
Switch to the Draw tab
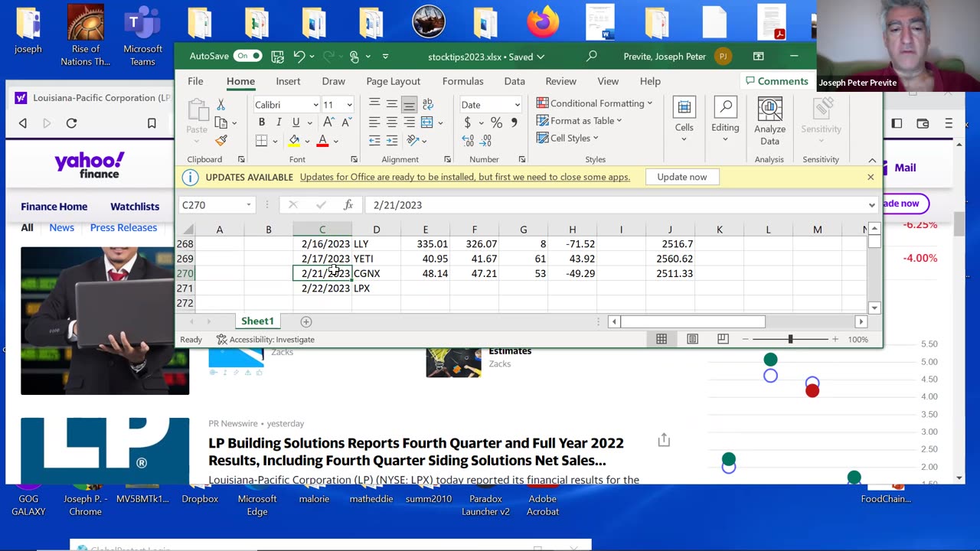coord(333,81)
